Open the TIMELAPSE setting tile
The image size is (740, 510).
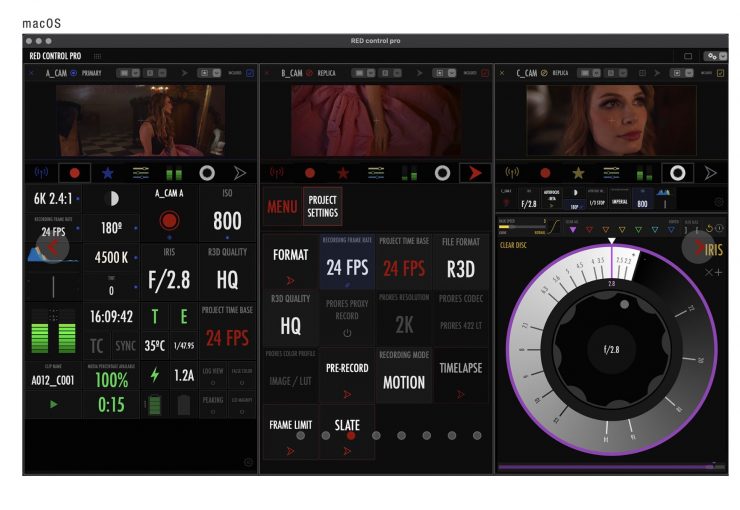point(460,375)
